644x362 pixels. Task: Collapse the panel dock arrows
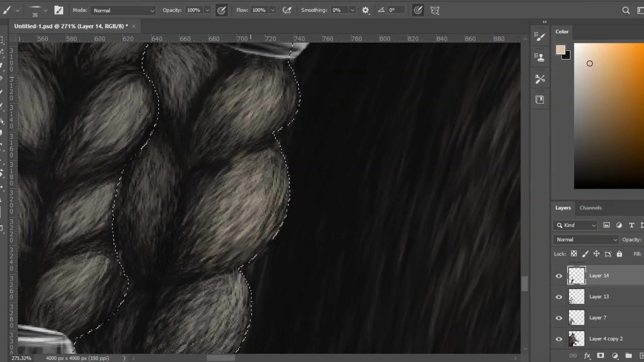(545, 22)
